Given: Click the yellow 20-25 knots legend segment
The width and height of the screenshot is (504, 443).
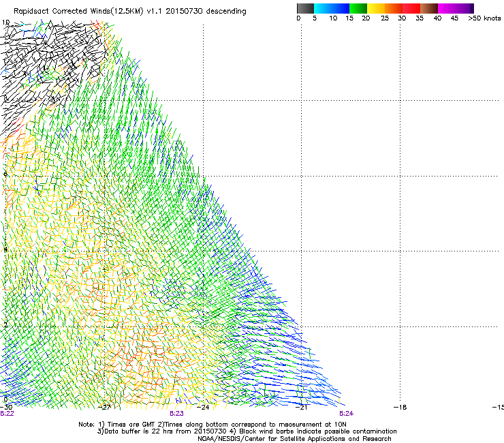Looking at the screenshot, I should pos(376,8).
